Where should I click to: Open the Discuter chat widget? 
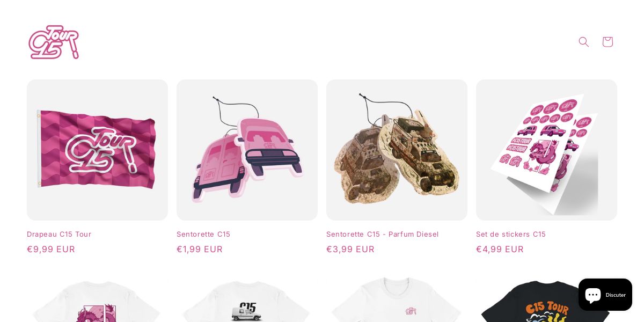click(x=605, y=295)
